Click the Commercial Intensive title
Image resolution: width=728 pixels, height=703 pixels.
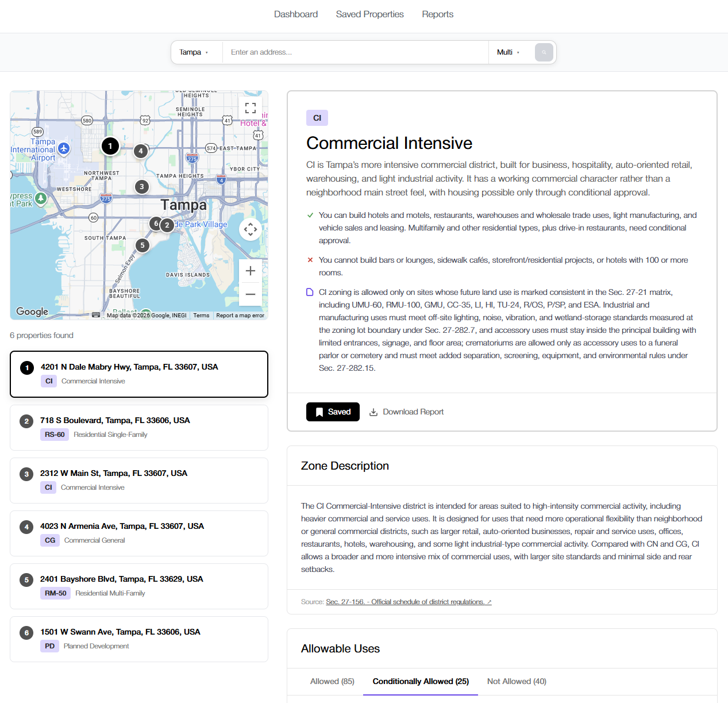[x=389, y=143]
